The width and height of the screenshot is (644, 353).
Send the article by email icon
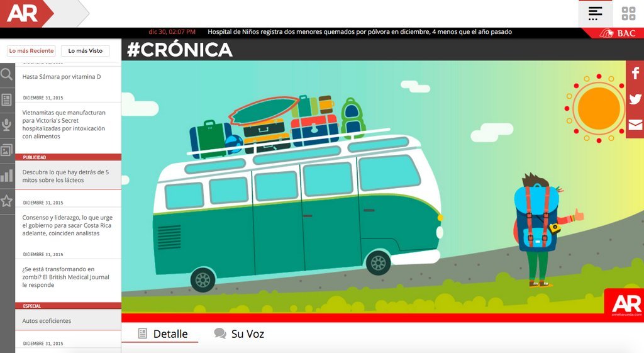click(x=635, y=125)
